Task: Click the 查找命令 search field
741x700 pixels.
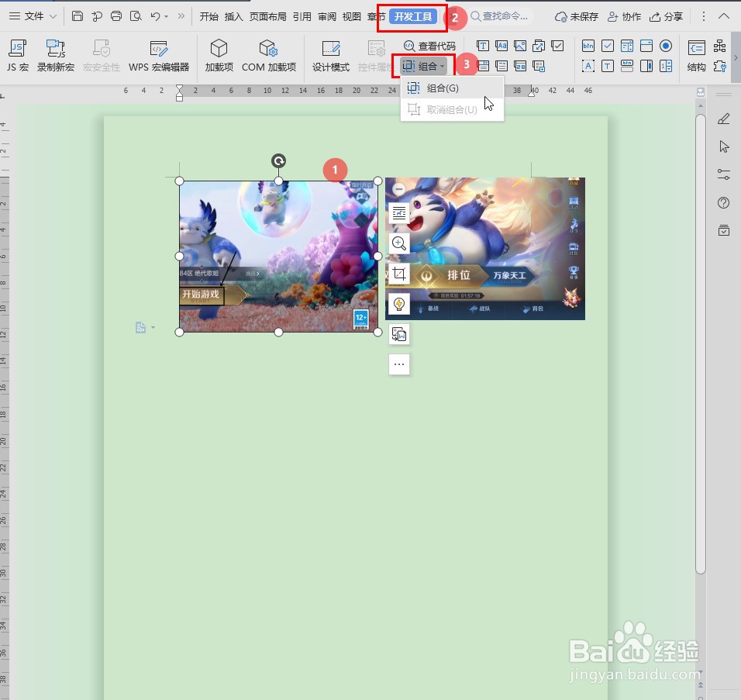Action: coord(501,16)
